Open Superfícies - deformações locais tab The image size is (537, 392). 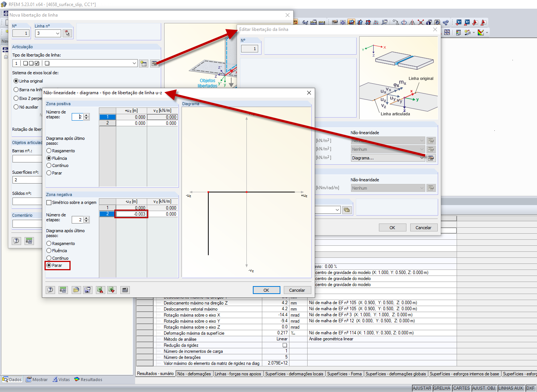294,374
